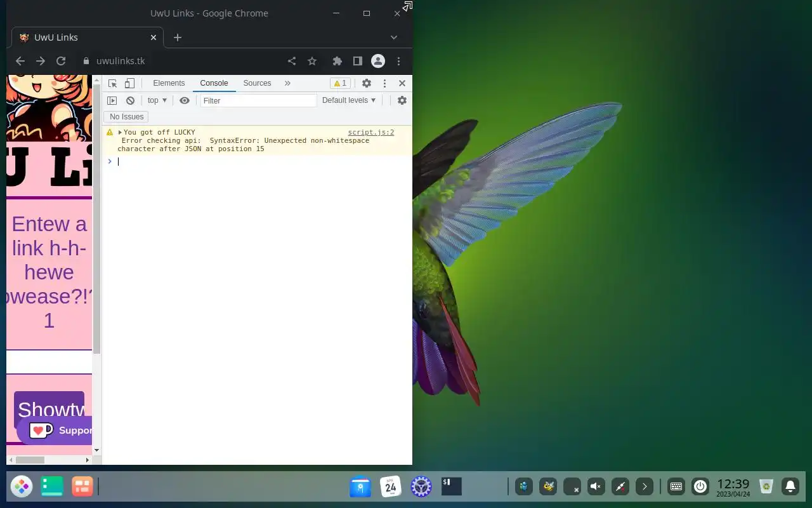Bookmark this tab with the star
The height and width of the screenshot is (508, 812).
click(x=312, y=61)
